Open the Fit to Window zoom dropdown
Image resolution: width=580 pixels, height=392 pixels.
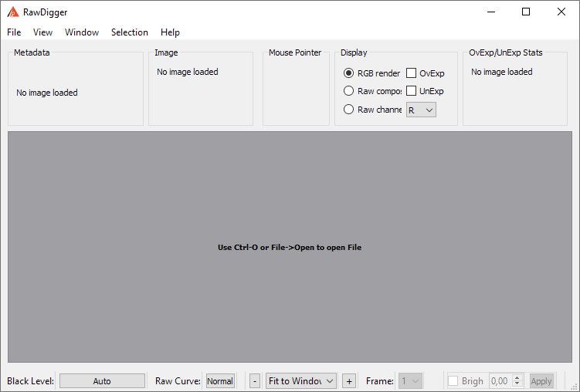pos(300,380)
